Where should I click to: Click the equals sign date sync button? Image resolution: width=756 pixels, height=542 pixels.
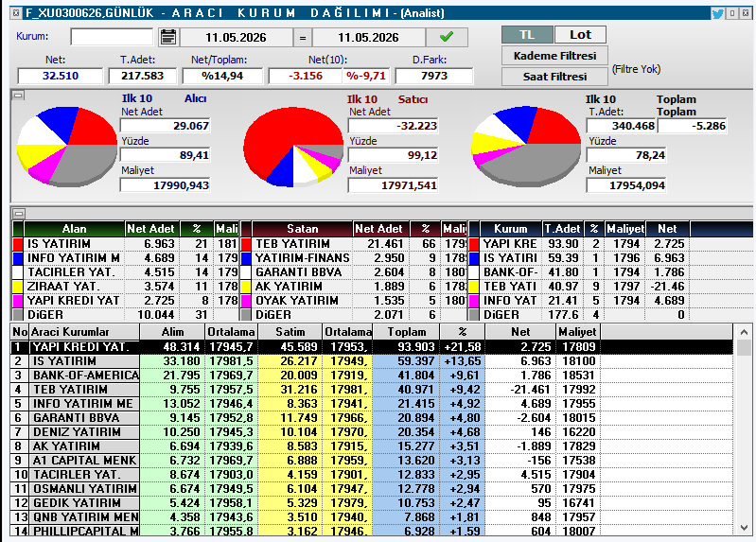[x=303, y=38]
